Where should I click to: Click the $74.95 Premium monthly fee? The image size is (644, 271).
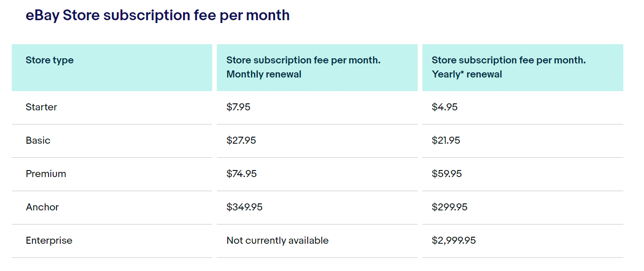tap(242, 174)
